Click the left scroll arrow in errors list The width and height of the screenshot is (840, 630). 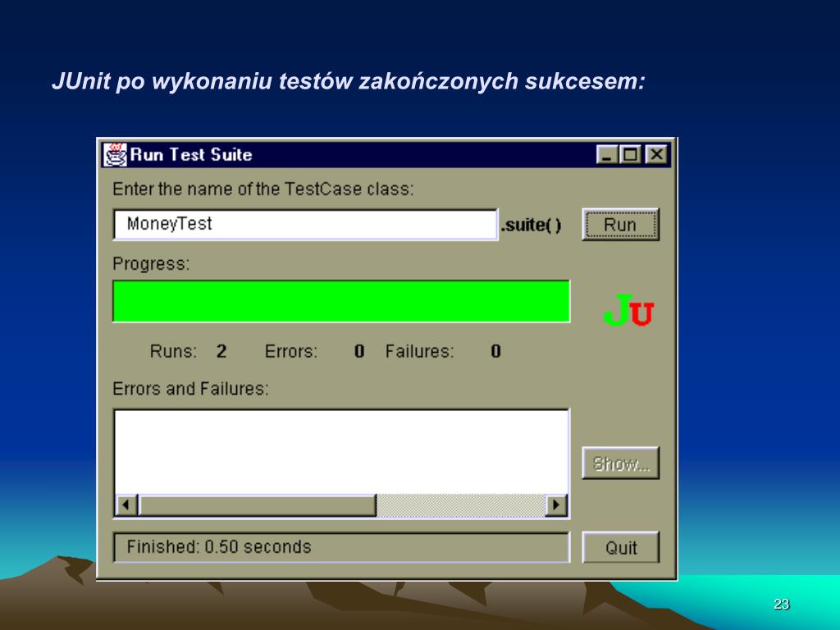tap(126, 505)
